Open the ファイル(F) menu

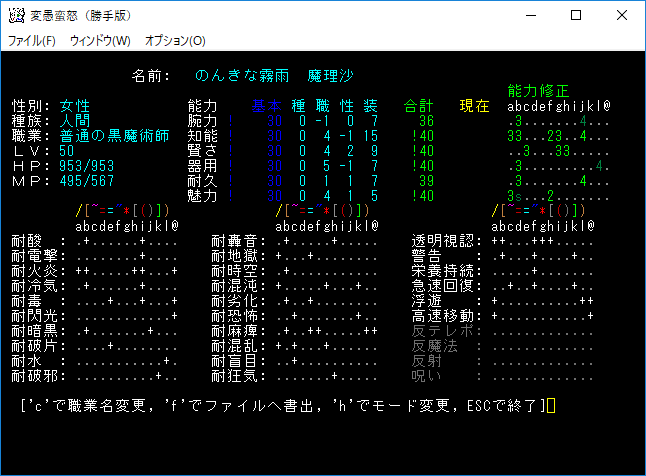pos(32,41)
